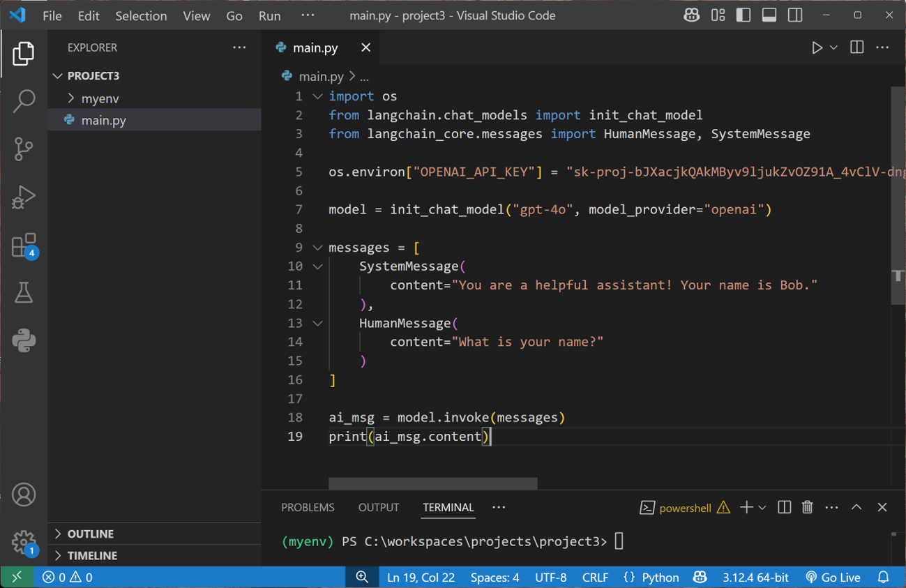
Task: Open the View menu
Action: [x=197, y=15]
